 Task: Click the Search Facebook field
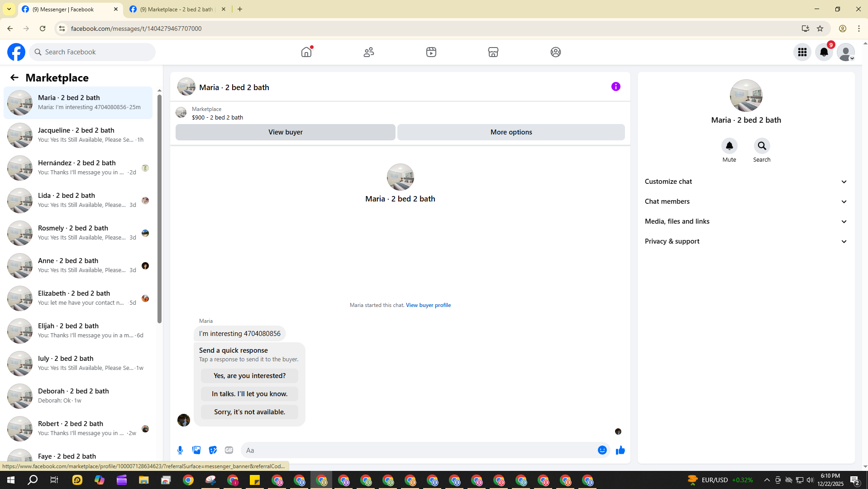pos(93,52)
